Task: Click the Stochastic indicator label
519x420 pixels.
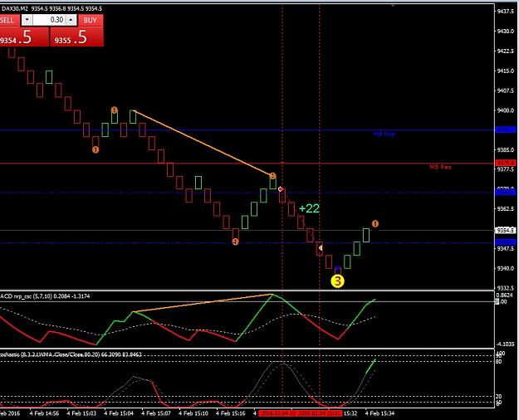Action: click(x=71, y=354)
